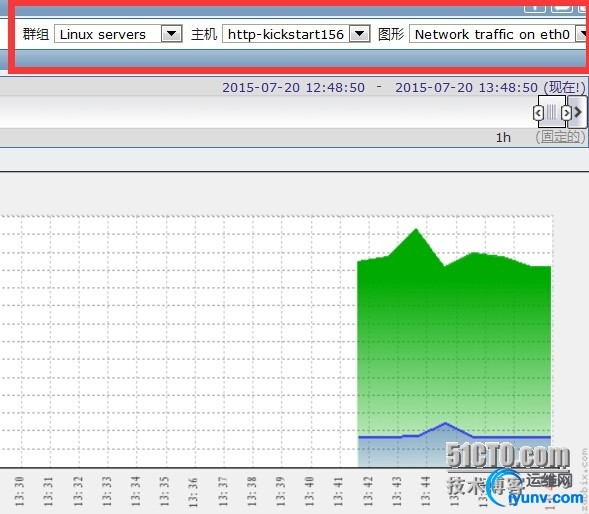Click the left handle of the time slider

[538, 112]
